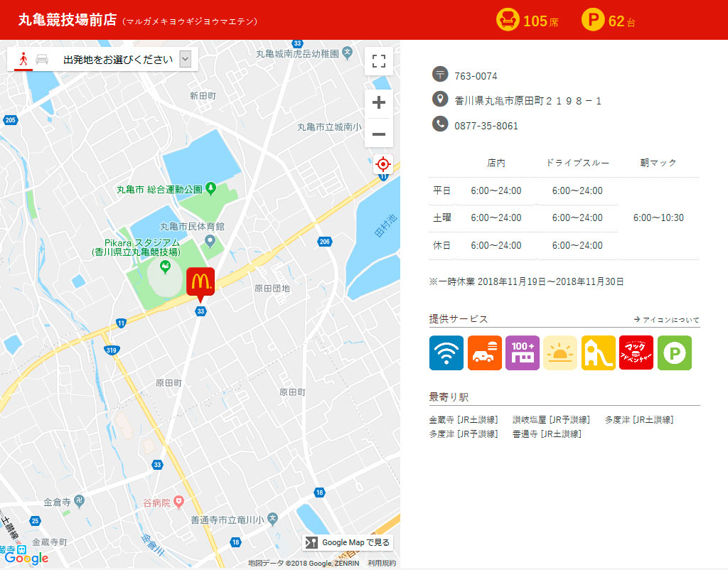This screenshot has height=570, width=728.
Task: Click the drive-thru service icon
Action: 485,353
